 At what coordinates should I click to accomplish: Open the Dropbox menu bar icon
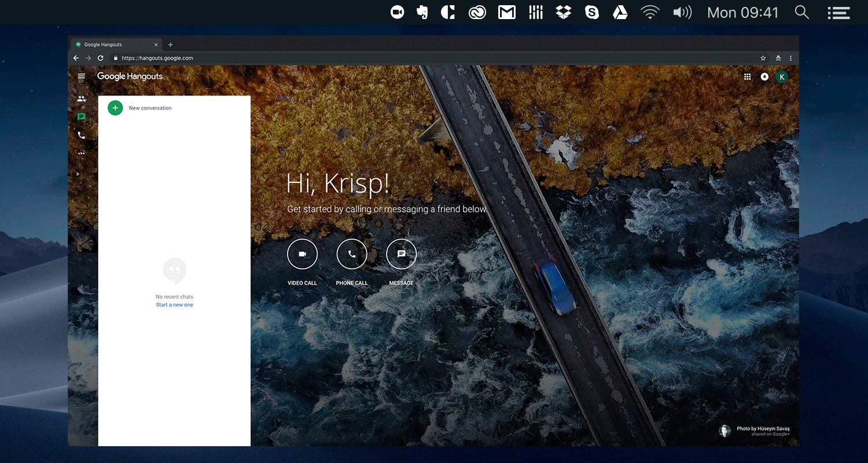(564, 12)
